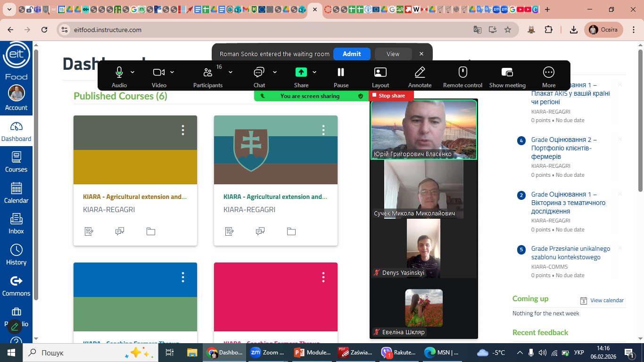Go to Dashboard in the Canvas sidebar
The height and width of the screenshot is (362, 644).
click(x=17, y=132)
